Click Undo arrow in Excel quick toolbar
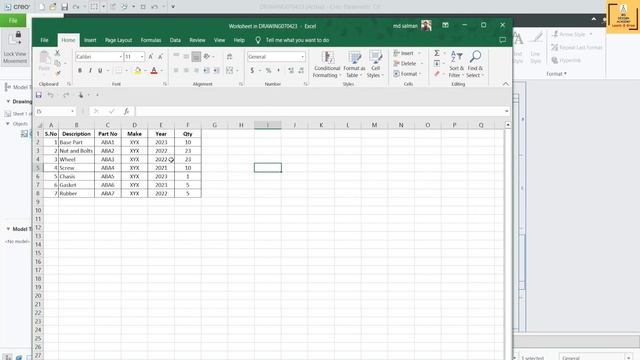Screen dimensions: 640x360 point(51,95)
